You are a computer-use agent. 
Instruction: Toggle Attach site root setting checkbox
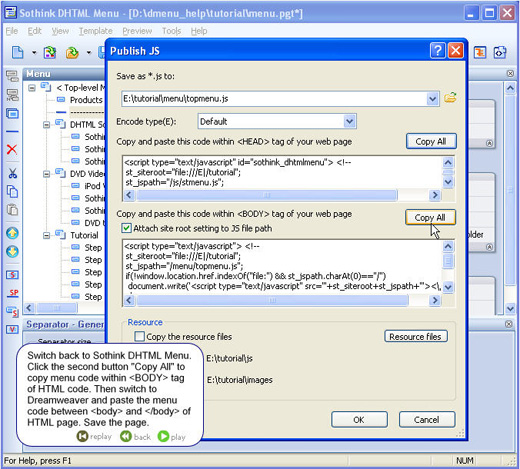tap(126, 228)
